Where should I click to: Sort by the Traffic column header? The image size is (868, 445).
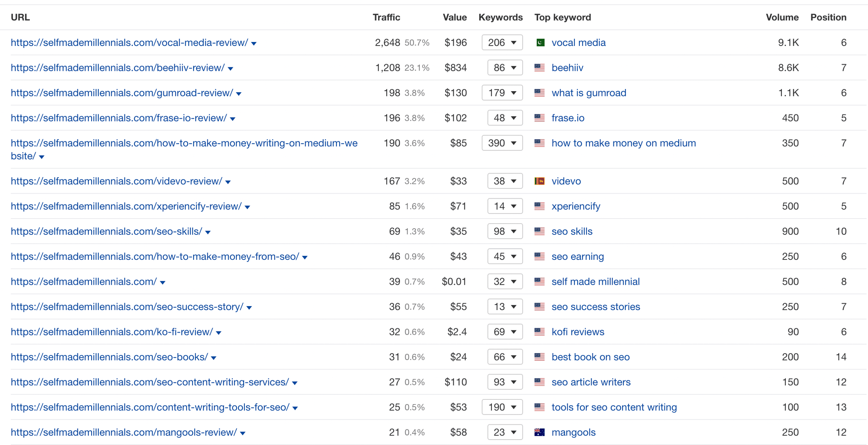[x=386, y=17]
